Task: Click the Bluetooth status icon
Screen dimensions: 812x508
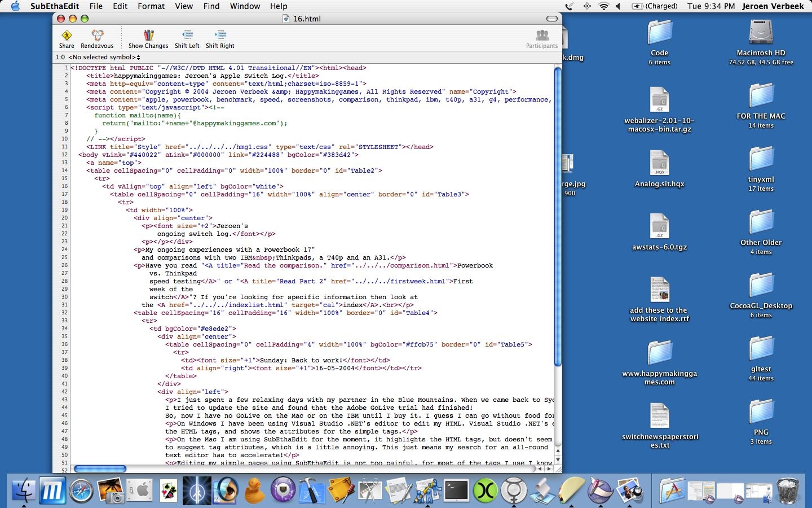Action: tap(586, 6)
